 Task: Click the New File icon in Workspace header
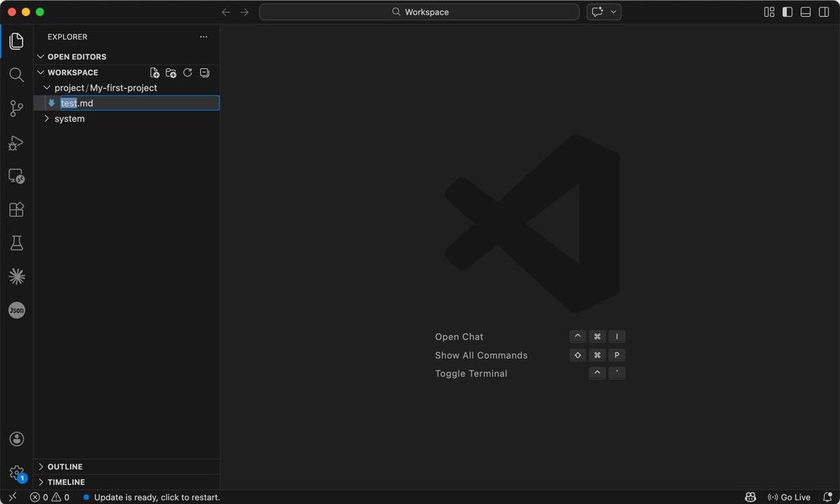pos(155,73)
